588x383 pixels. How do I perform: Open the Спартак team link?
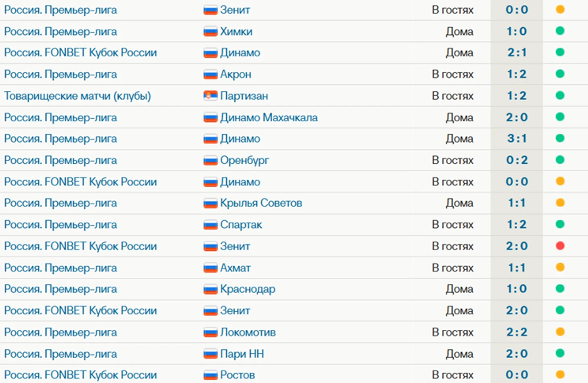(241, 225)
